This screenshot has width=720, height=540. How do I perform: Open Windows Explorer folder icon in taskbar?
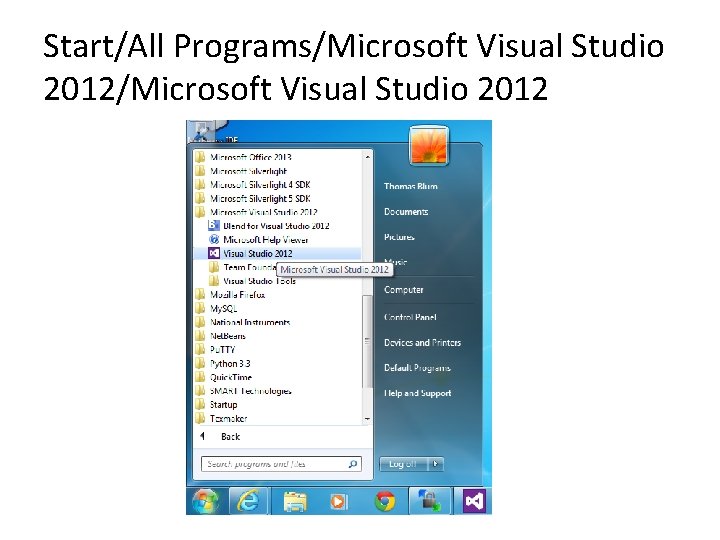295,501
